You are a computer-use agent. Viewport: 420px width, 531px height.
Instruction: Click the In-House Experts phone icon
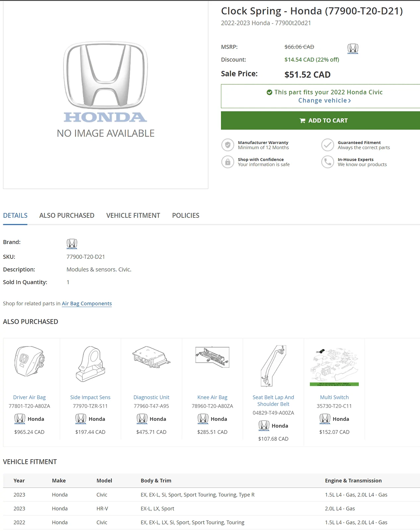coord(327,162)
